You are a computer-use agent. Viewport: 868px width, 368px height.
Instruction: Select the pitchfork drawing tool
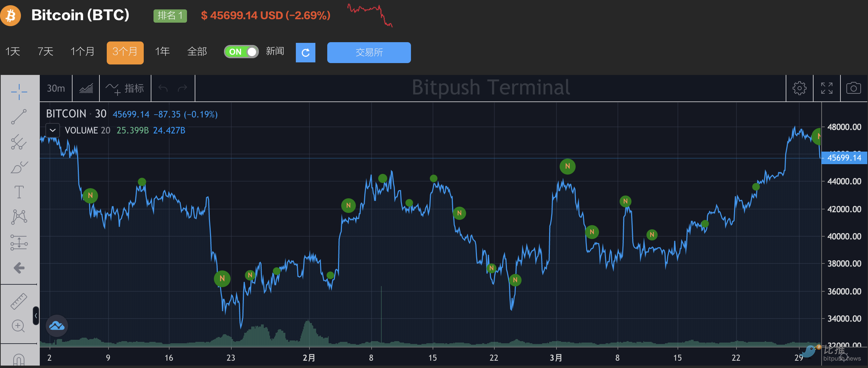coord(19,142)
